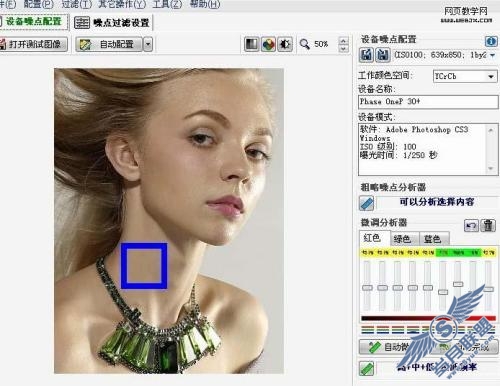This screenshot has height=386, width=500.
Task: Click the open test image button
Action: click(x=33, y=44)
